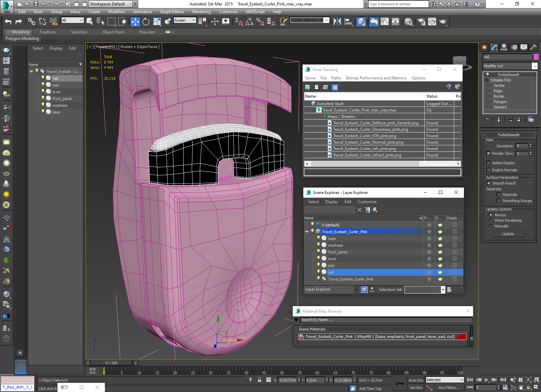
Task: Click the Redo arrow icon in main toolbar
Action: pos(19,22)
